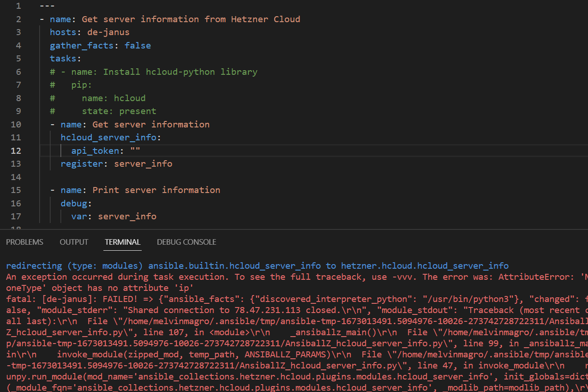Click commented 'state: present' line
Viewport: 588px width, 392px height.
[103, 111]
